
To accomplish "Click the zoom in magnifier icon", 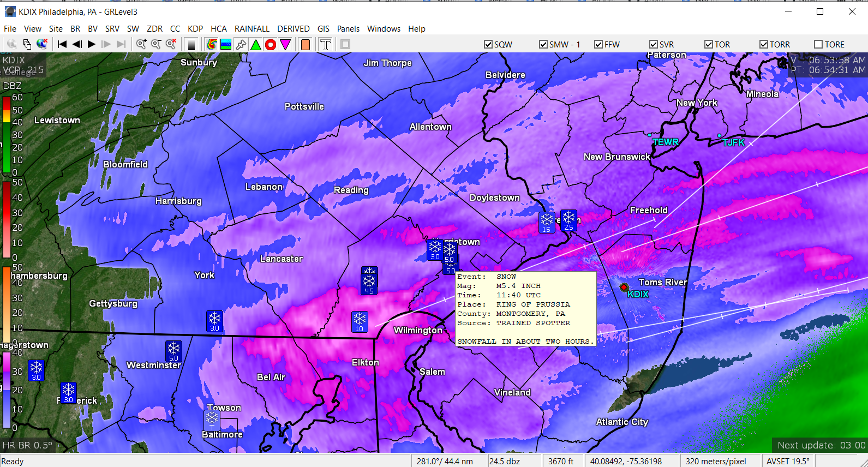I will tap(141, 44).
